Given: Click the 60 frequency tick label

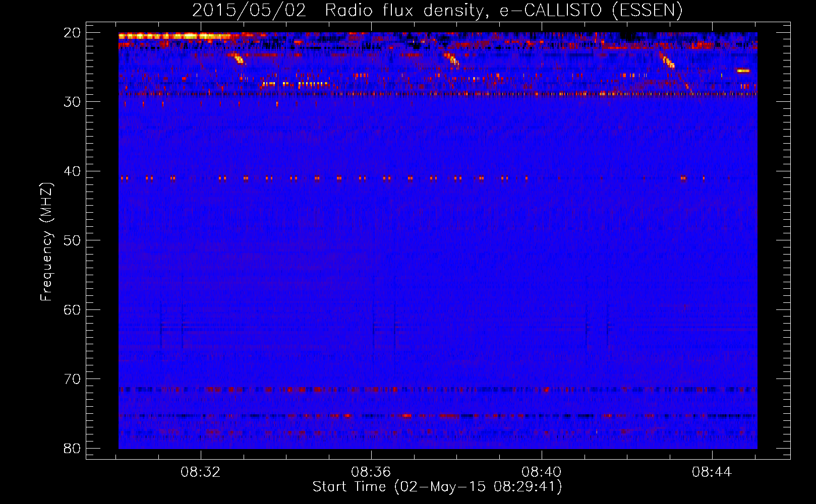Looking at the screenshot, I should pos(72,309).
